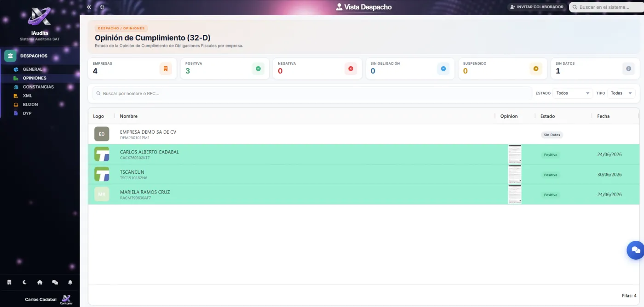Click the green icon beside OPINIONES
The height and width of the screenshot is (307, 644).
[16, 78]
